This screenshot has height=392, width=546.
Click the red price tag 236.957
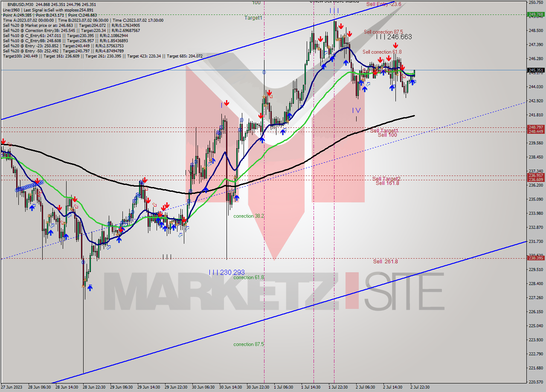(x=536, y=176)
